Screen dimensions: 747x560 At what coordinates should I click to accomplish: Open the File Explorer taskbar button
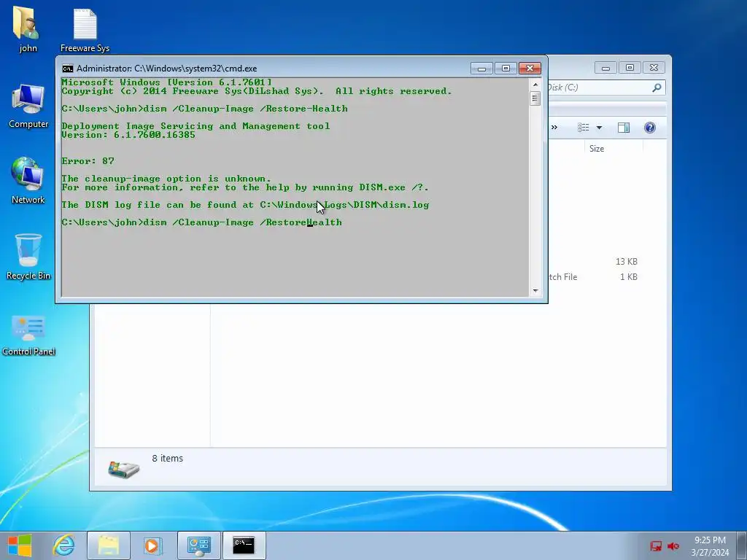tap(109, 545)
